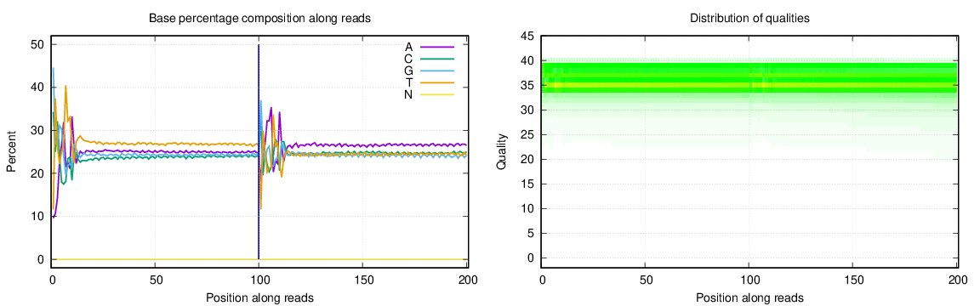Image resolution: width=980 pixels, height=306 pixels.
Task: Click the right chart's Position along reads label
Action: point(749,297)
